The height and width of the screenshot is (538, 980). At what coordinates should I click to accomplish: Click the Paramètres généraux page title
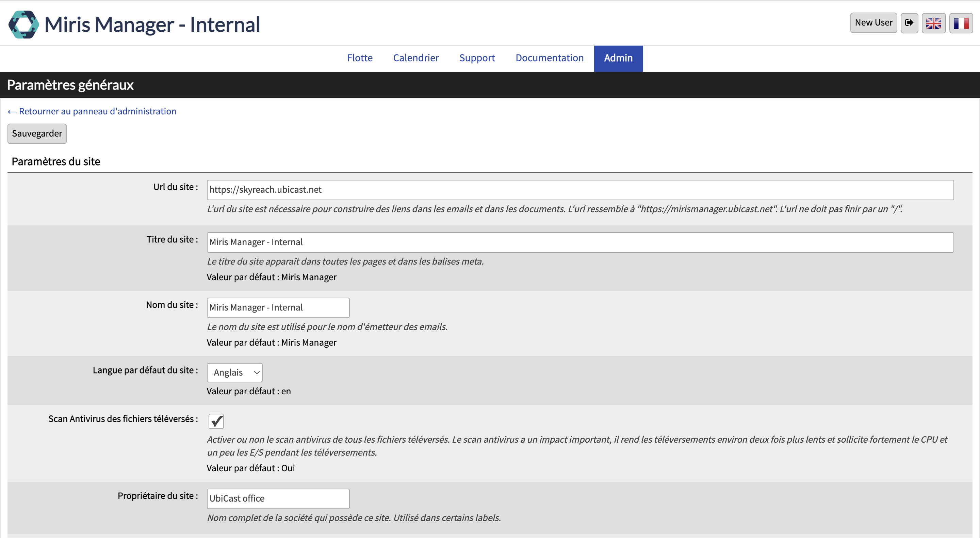70,85
